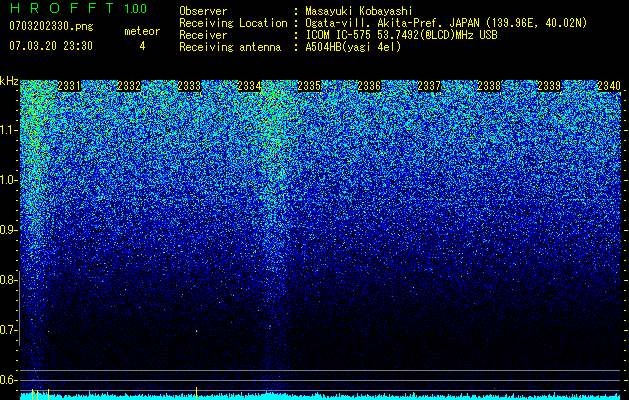This screenshot has width=629, height=400.
Task: Click the 2340 time marker
Action: (x=609, y=86)
